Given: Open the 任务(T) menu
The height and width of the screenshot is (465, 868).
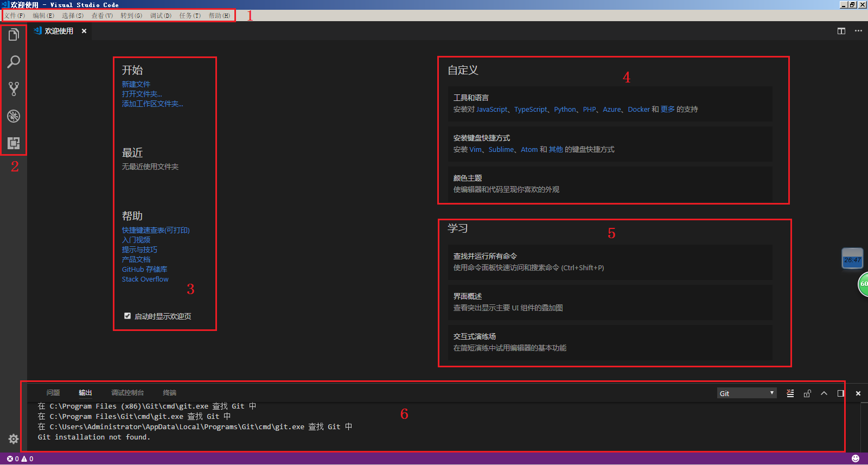Looking at the screenshot, I should click(190, 16).
